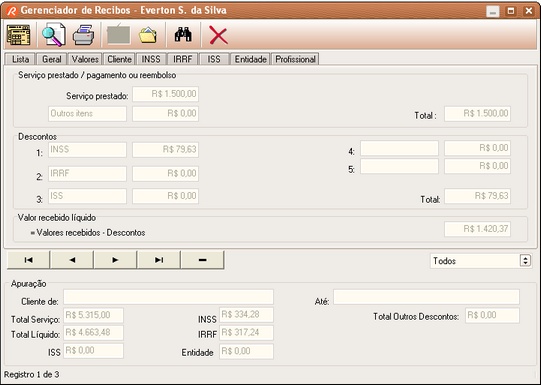The image size is (541, 385).
Task: Click the Apuração ISS total field
Action: (x=94, y=351)
